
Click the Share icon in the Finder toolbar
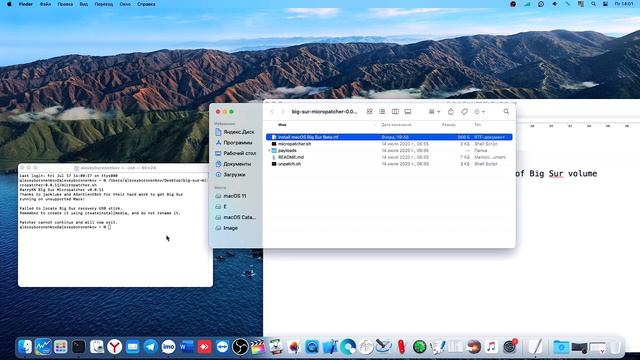click(x=451, y=111)
